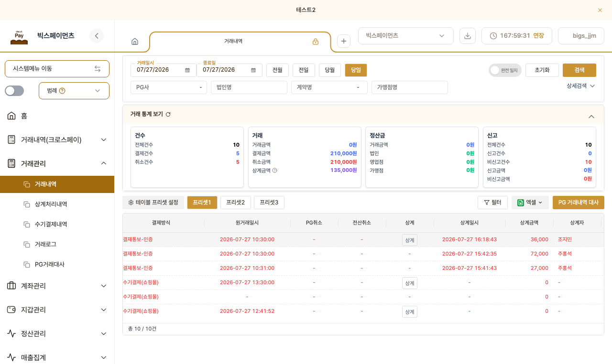Expand the 상세검색 options
612x364 pixels.
coord(580,86)
